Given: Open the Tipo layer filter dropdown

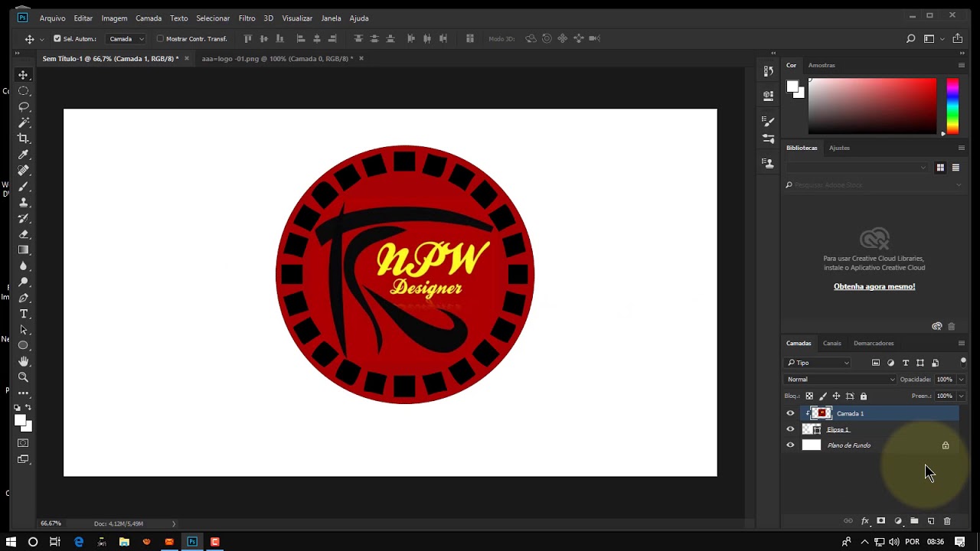Looking at the screenshot, I should click(818, 363).
